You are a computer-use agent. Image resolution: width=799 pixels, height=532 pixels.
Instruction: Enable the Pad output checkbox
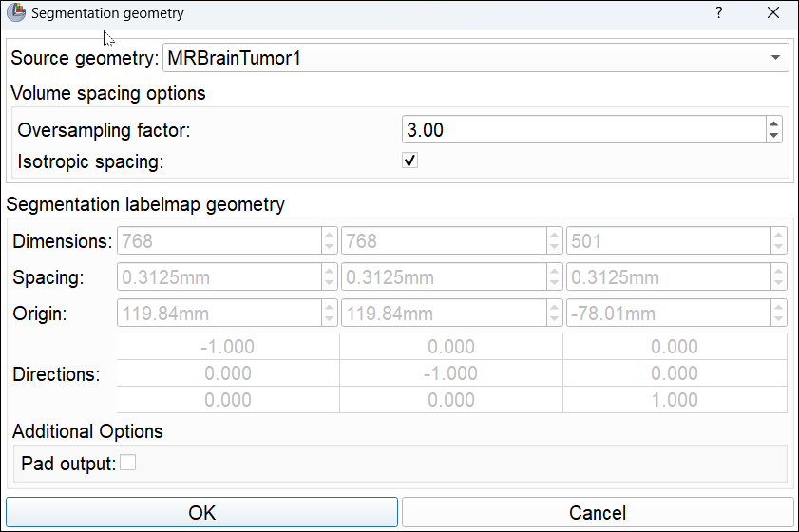127,463
